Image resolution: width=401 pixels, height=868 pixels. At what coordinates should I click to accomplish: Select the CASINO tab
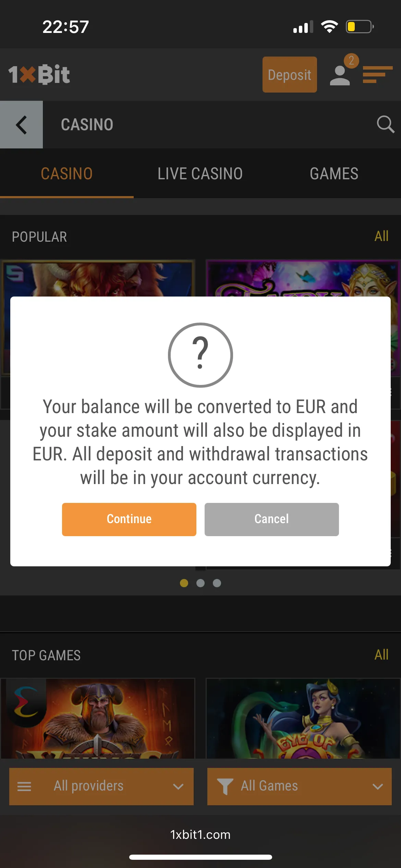67,173
